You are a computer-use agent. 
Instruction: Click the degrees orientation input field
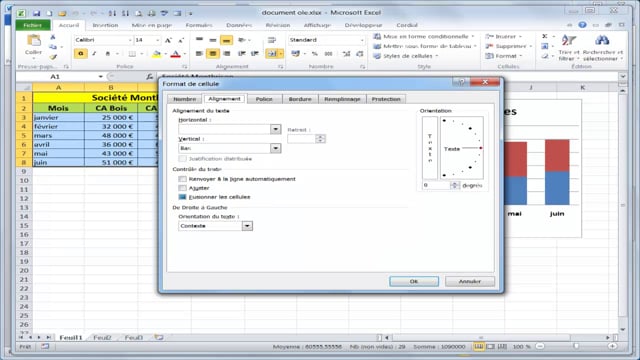click(x=436, y=185)
